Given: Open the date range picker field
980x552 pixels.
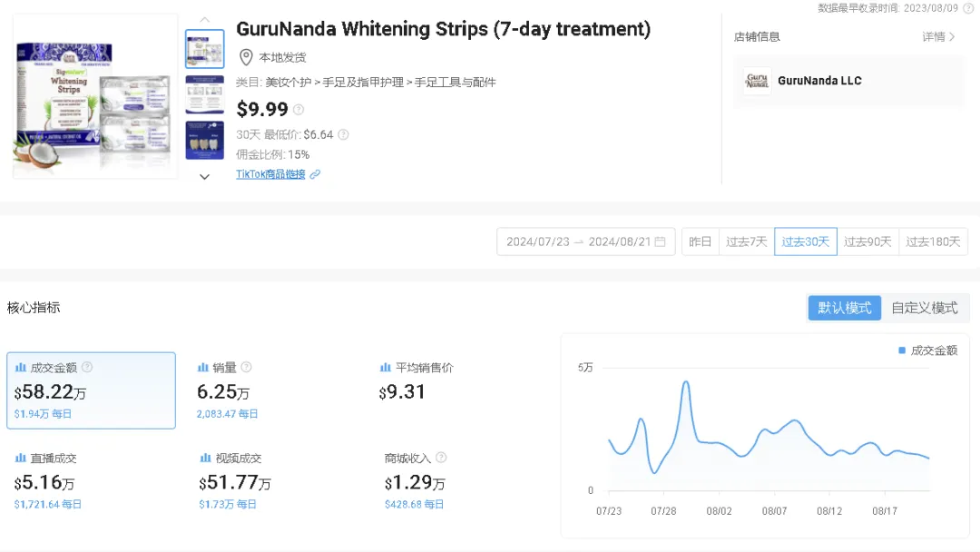Looking at the screenshot, I should 585,241.
